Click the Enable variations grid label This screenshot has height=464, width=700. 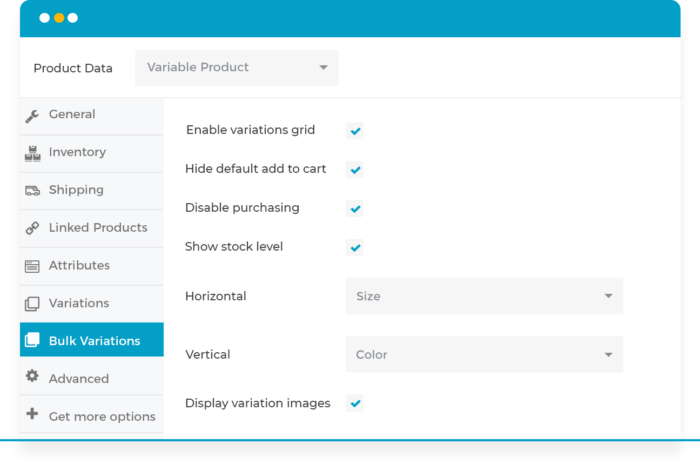coord(250,130)
